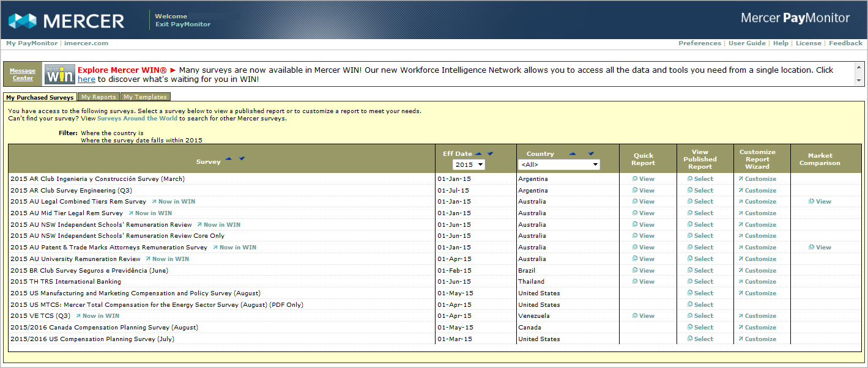Image resolution: width=868 pixels, height=368 pixels.
Task: Open the Eff Date year dropdown
Action: pos(469,164)
